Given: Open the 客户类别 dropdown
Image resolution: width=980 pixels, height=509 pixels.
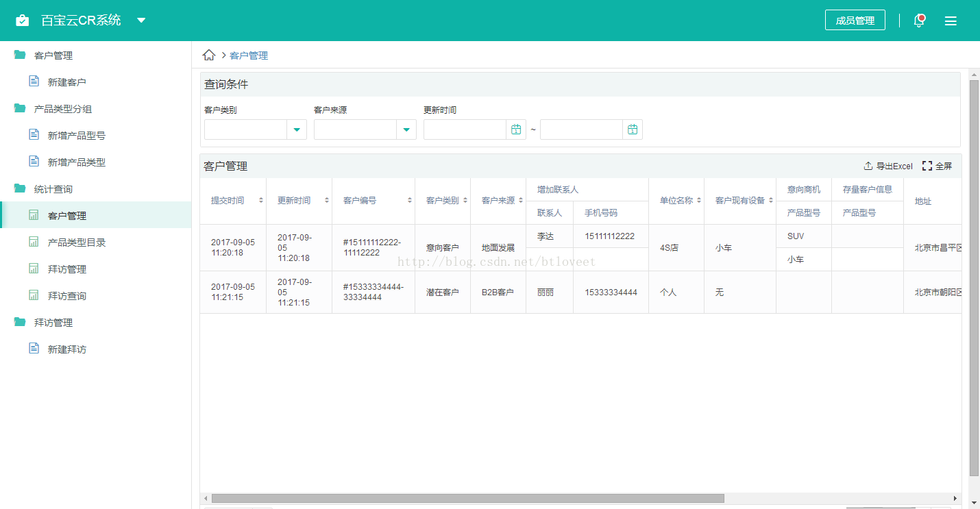Looking at the screenshot, I should 297,129.
